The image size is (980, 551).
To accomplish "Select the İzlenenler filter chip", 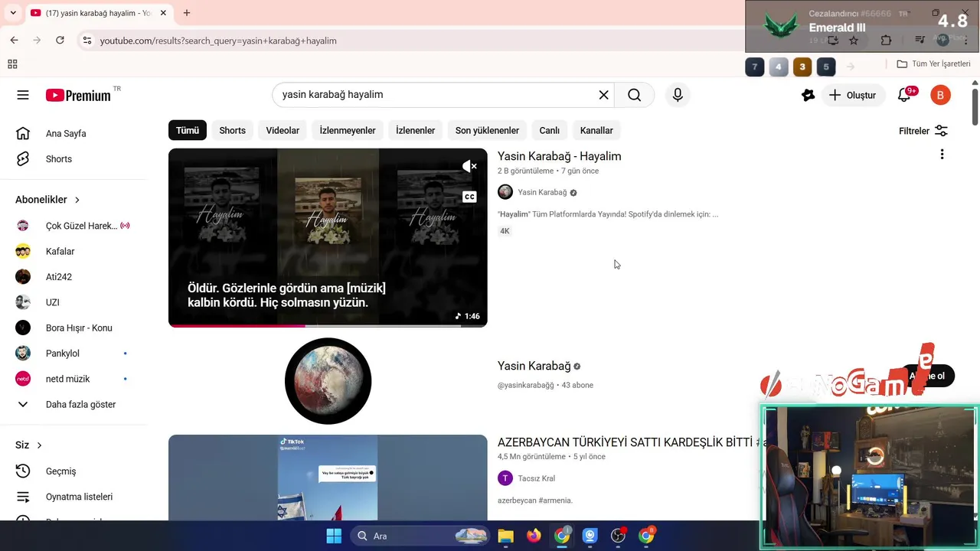I will coord(416,130).
